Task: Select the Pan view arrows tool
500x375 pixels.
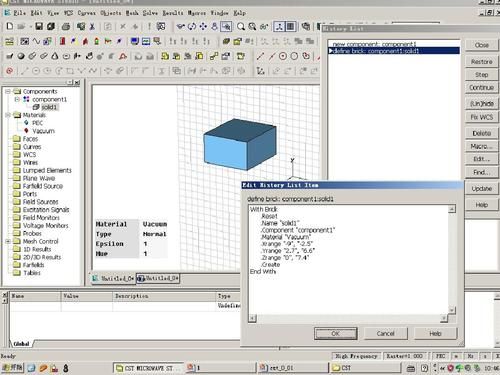Action: tap(203, 26)
